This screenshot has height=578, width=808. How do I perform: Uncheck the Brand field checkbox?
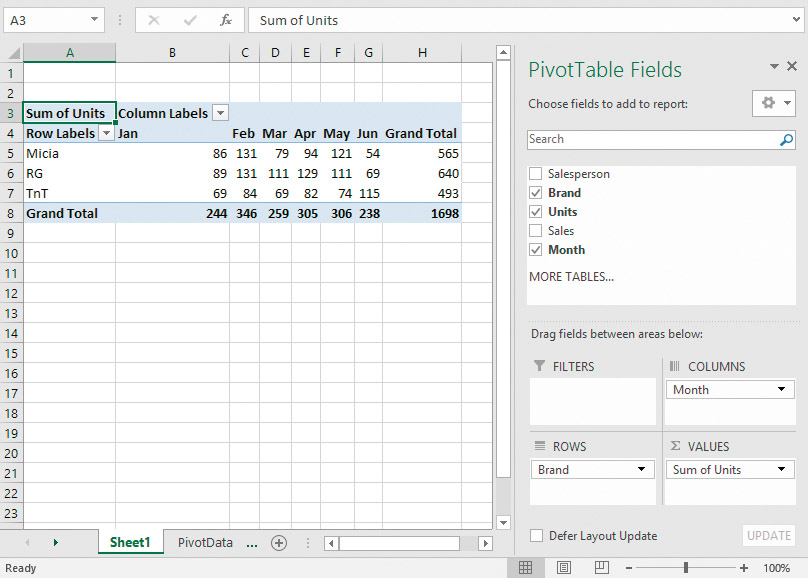coord(536,193)
